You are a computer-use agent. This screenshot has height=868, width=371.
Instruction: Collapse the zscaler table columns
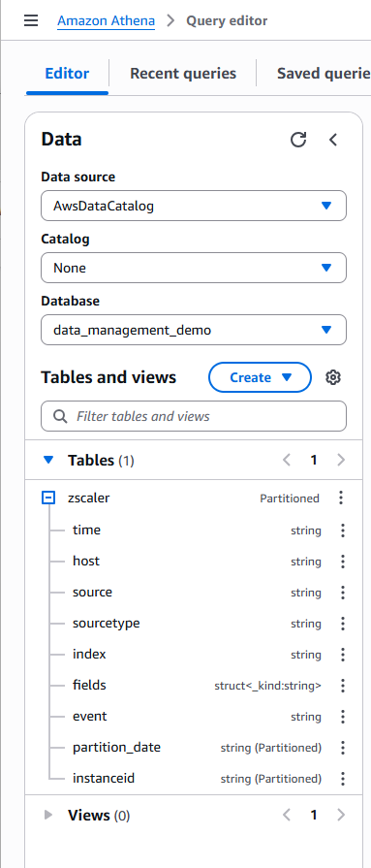coord(48,498)
